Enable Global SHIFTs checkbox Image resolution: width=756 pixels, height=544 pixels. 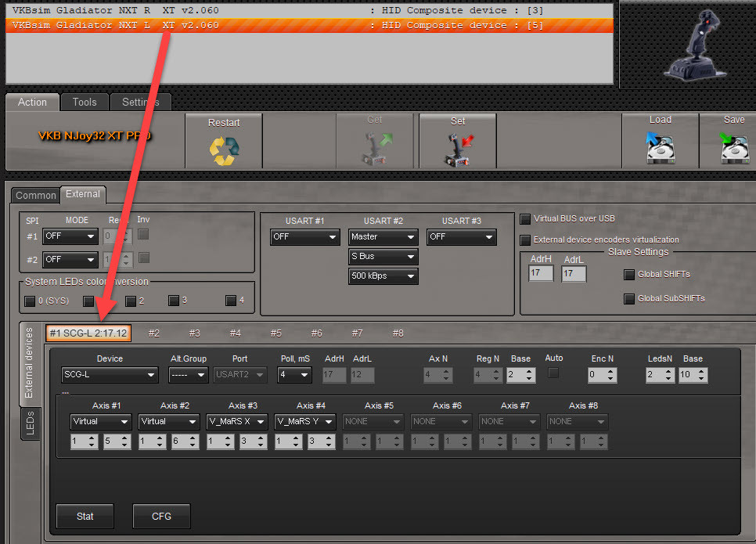pyautogui.click(x=629, y=275)
